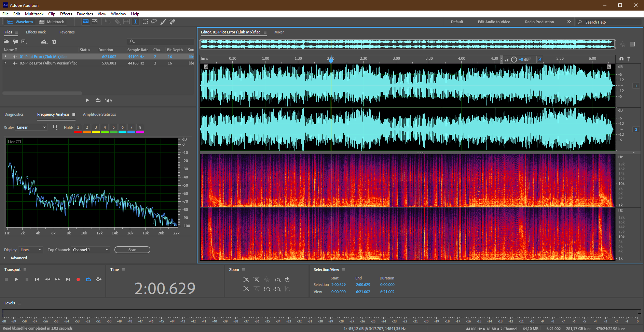Click Reset Zoom timer icon

pyautogui.click(x=287, y=279)
